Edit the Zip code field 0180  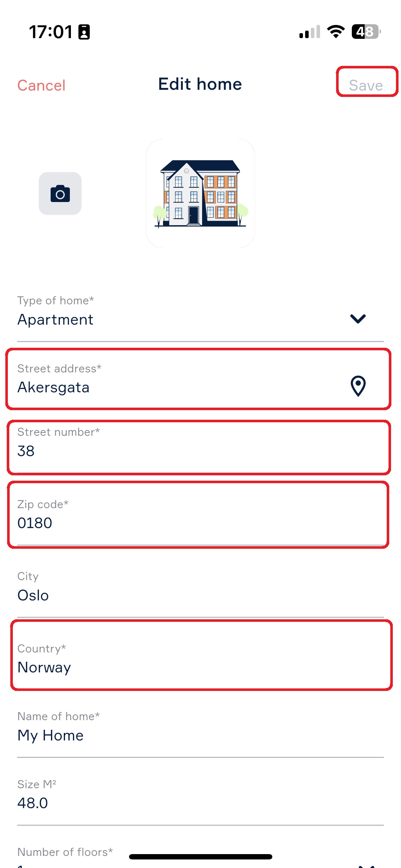198,515
